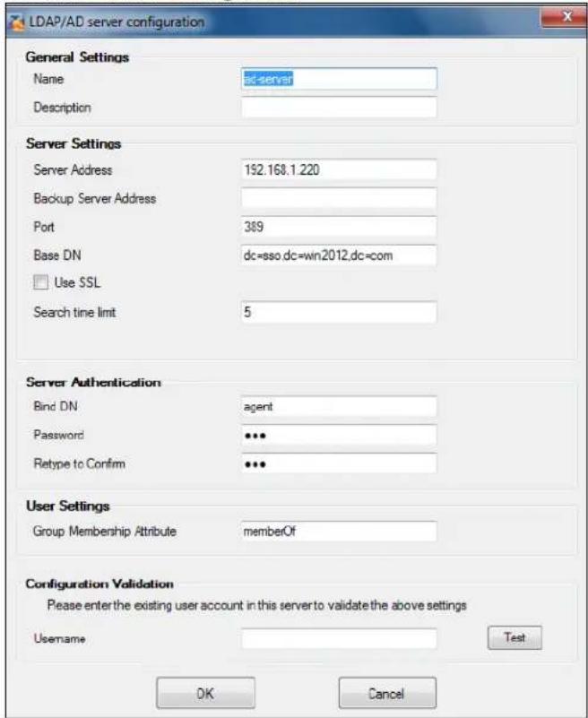Click the Password field
Image resolution: width=588 pixels, height=718 pixels.
pos(339,435)
